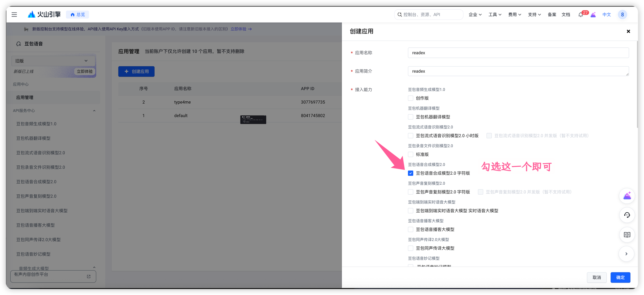Click the Volcano Engine logo
Screen dimensions: 644x295
[x=44, y=14]
